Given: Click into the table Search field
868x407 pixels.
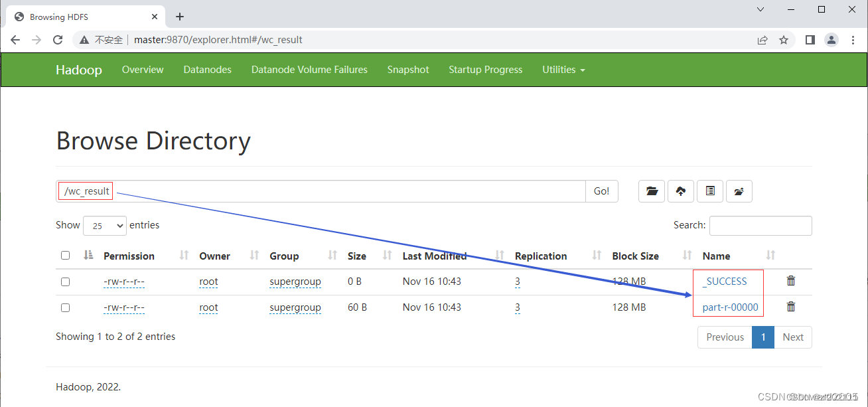Looking at the screenshot, I should click(x=760, y=226).
